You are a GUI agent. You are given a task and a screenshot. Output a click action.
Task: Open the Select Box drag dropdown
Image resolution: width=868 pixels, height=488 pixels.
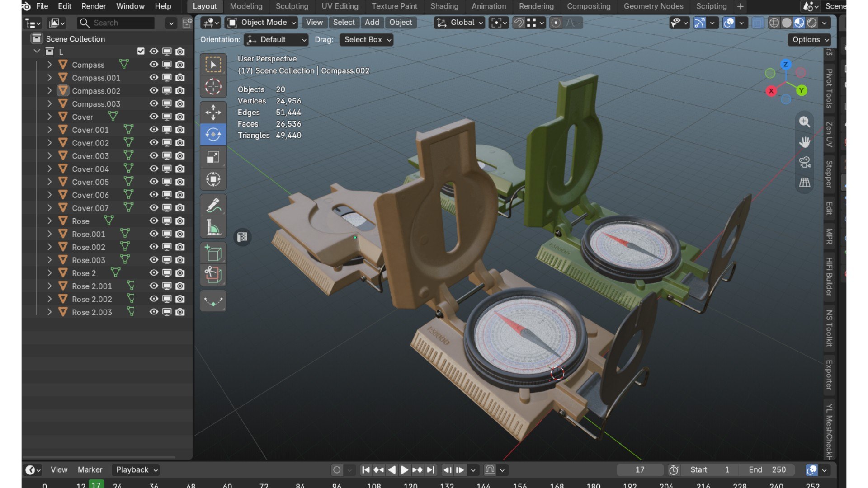pos(366,40)
